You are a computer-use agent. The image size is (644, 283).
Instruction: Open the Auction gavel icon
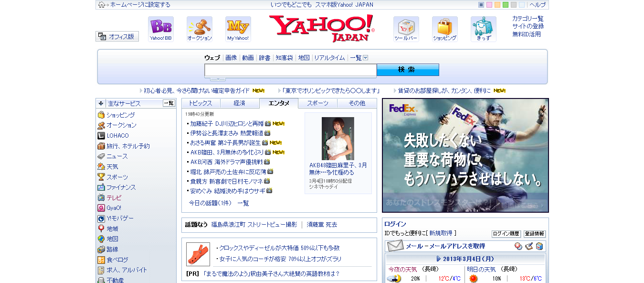[200, 29]
